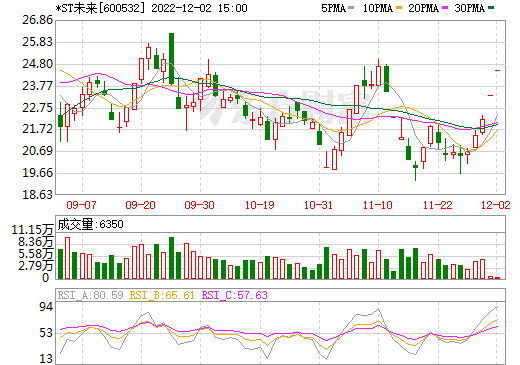Click the volume axis label 11.15万
The height and width of the screenshot is (365, 520).
[x=32, y=230]
